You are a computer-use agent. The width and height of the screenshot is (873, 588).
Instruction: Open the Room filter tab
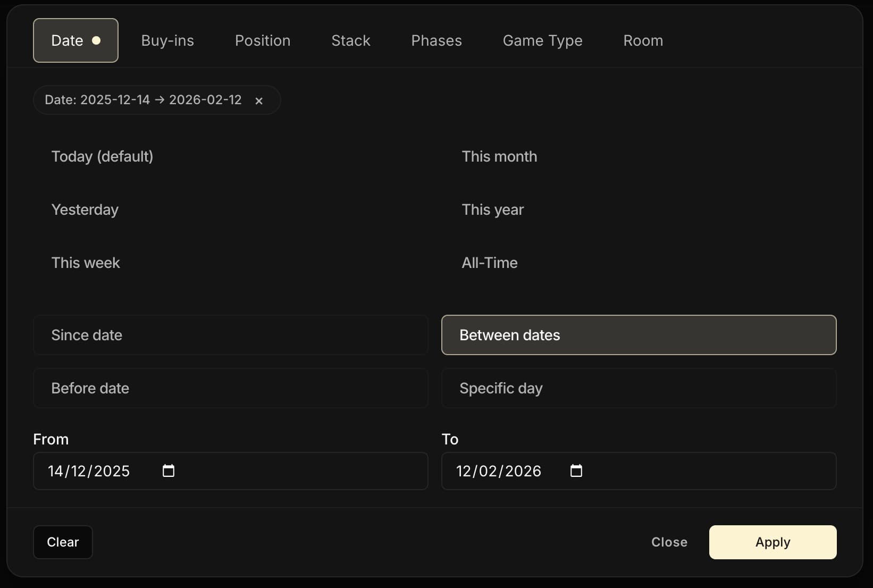(643, 40)
